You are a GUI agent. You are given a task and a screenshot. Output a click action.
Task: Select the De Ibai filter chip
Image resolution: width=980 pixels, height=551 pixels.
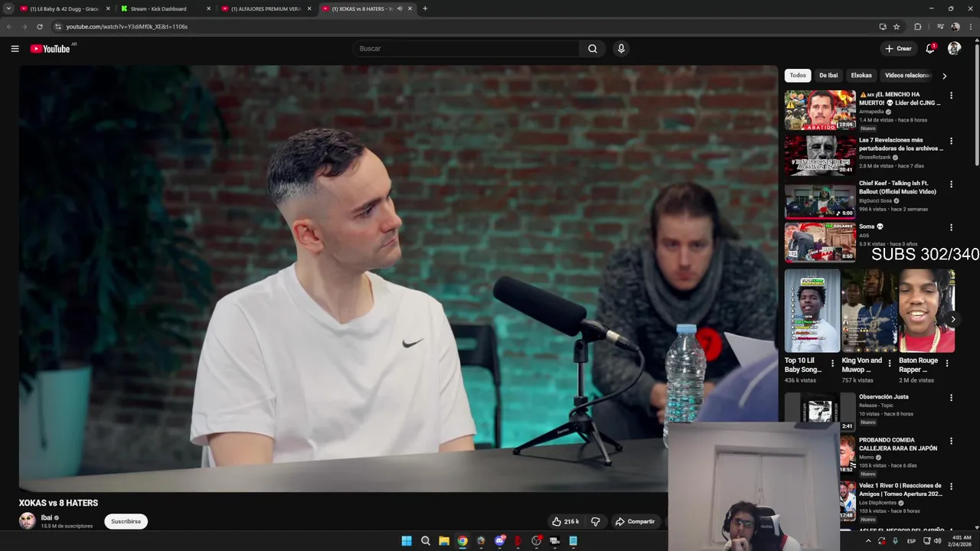[x=828, y=76]
